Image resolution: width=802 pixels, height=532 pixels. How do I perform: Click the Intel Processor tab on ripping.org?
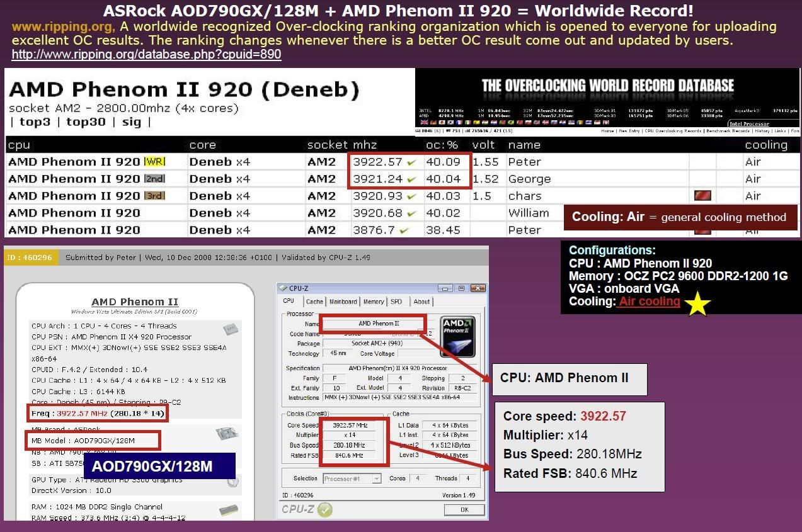click(748, 124)
